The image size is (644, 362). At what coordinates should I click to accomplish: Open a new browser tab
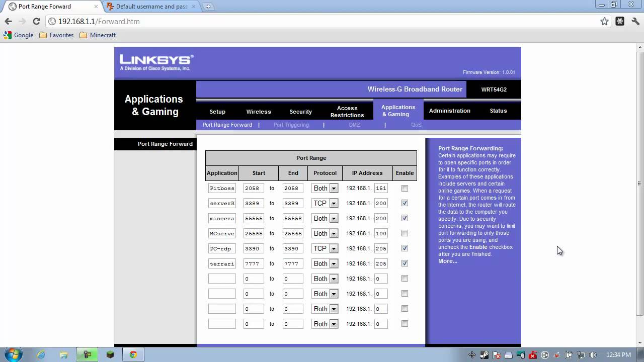point(208,7)
